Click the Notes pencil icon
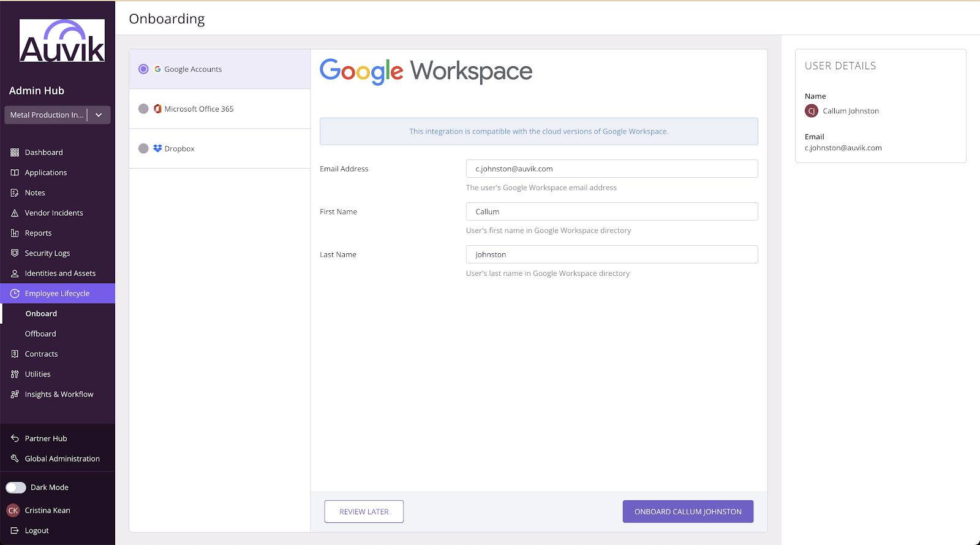This screenshot has width=980, height=545. coord(15,192)
